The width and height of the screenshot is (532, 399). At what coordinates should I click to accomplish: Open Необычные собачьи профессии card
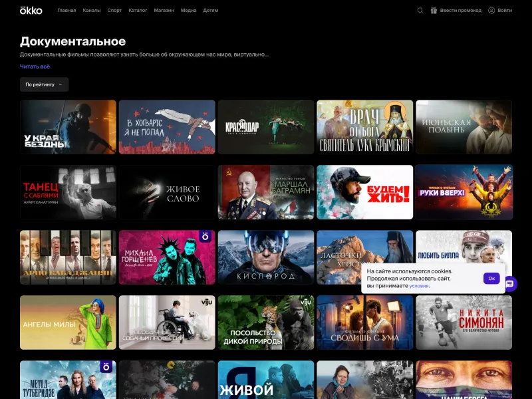tap(167, 323)
